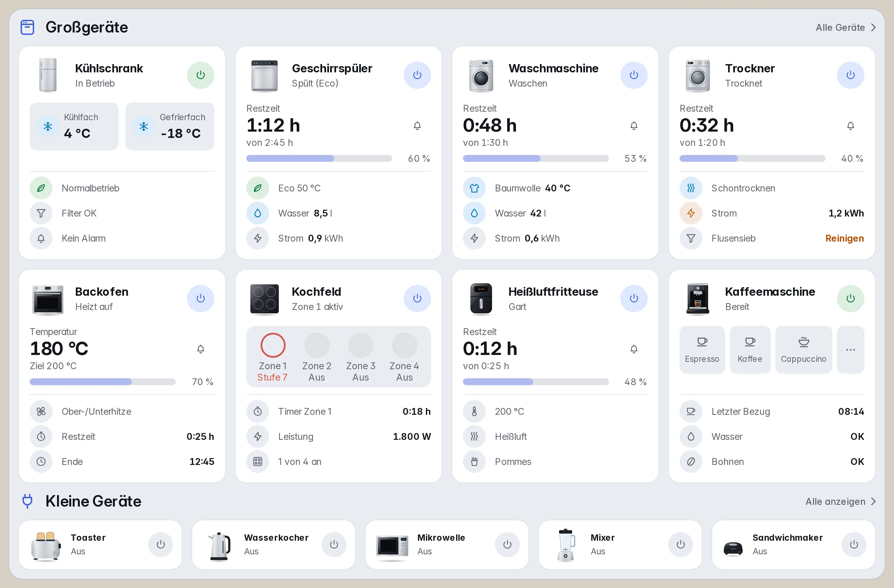Click the Waschmaschine notification bell
This screenshot has height=588, width=894.
[634, 126]
